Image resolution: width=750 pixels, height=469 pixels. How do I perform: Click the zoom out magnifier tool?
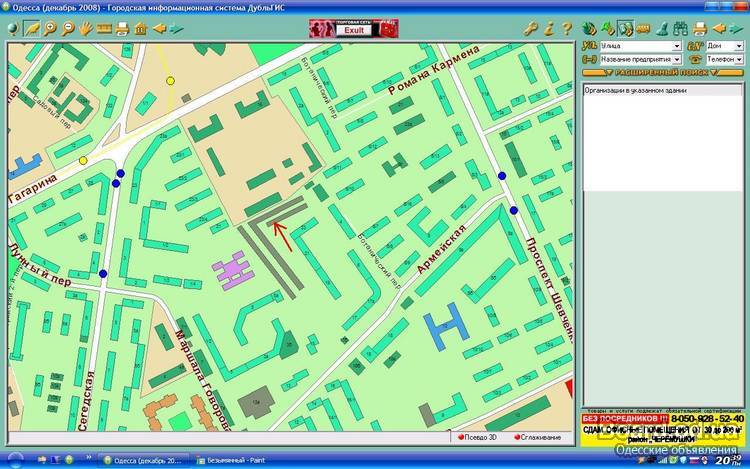69,28
